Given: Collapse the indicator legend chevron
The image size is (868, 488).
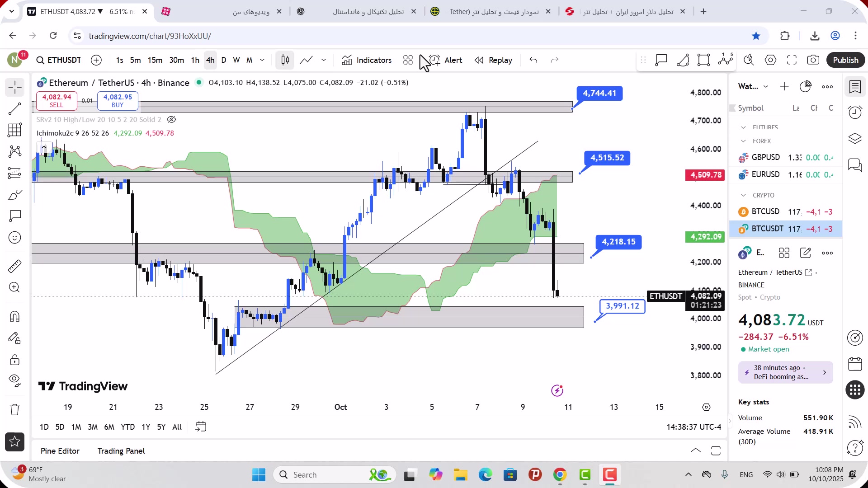Looking at the screenshot, I should 44,147.
